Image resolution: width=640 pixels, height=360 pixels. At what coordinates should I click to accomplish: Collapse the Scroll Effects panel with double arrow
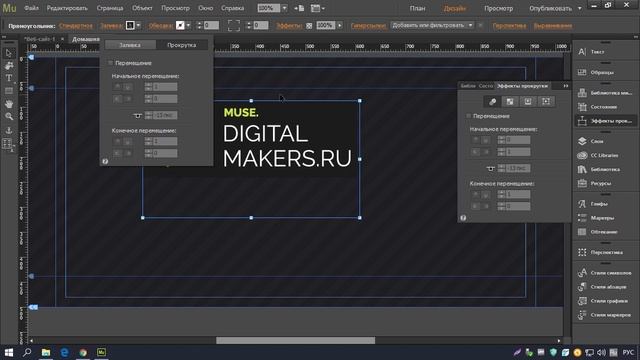[566, 86]
